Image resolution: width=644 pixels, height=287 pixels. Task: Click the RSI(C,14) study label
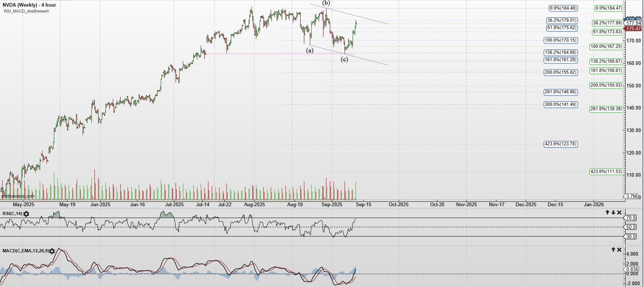12,214
